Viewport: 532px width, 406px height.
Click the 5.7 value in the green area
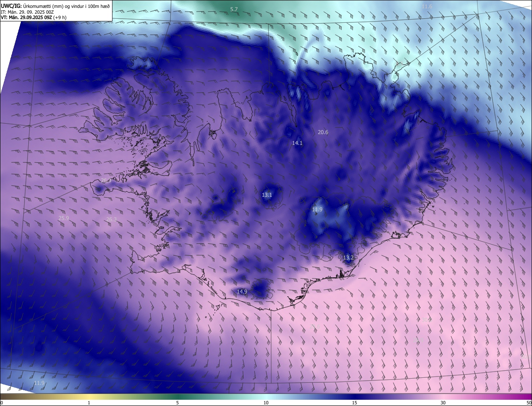234,9
